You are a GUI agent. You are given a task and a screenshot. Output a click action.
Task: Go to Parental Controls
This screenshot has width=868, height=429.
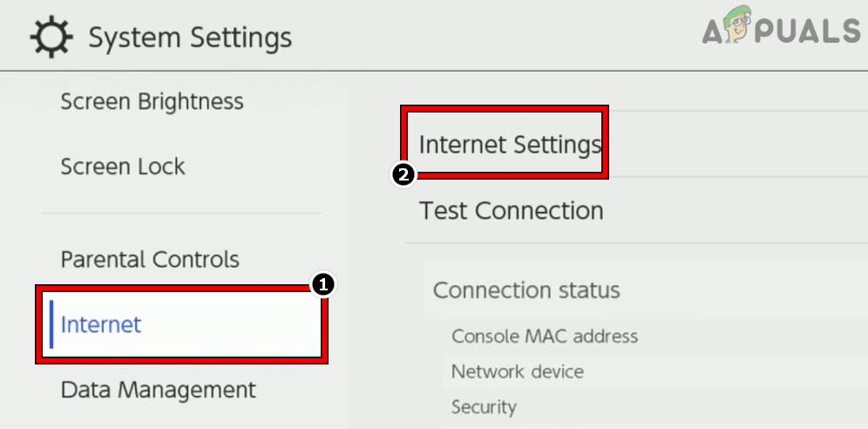pyautogui.click(x=150, y=259)
